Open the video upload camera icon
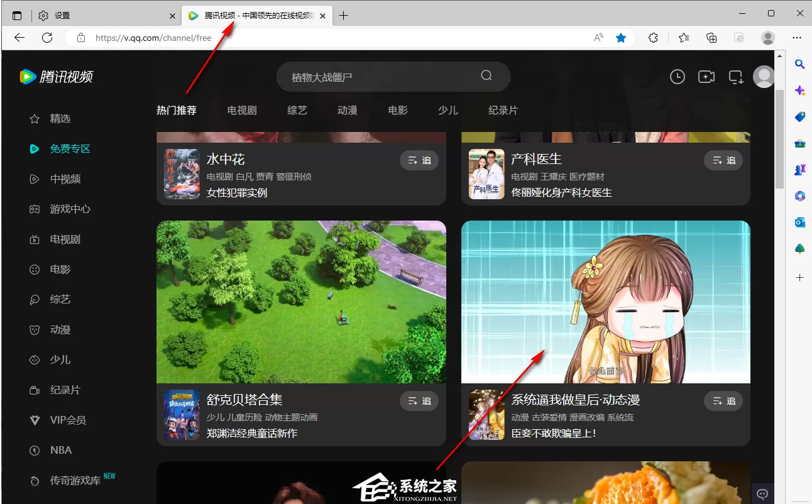This screenshot has height=504, width=812. pos(706,77)
